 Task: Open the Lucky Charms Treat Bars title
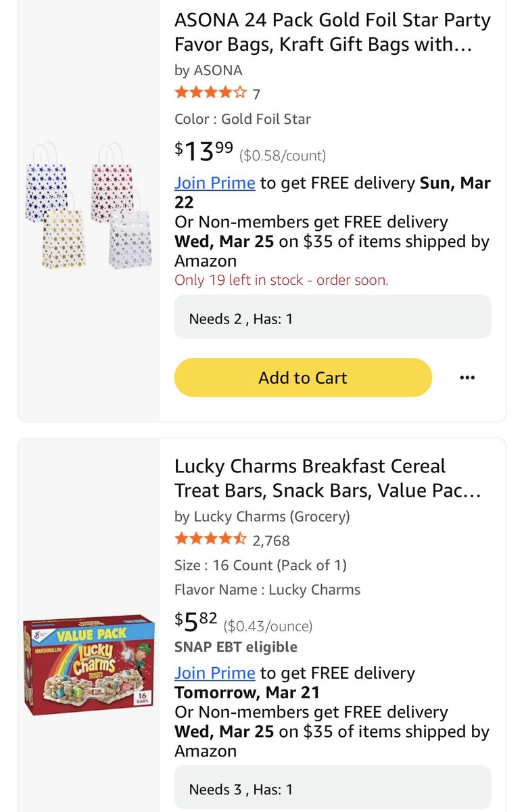(x=328, y=478)
